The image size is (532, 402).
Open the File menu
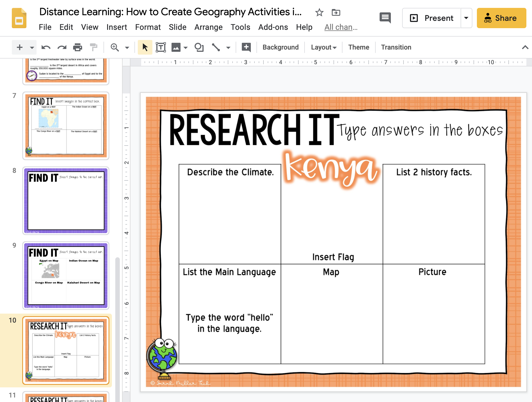[45, 27]
